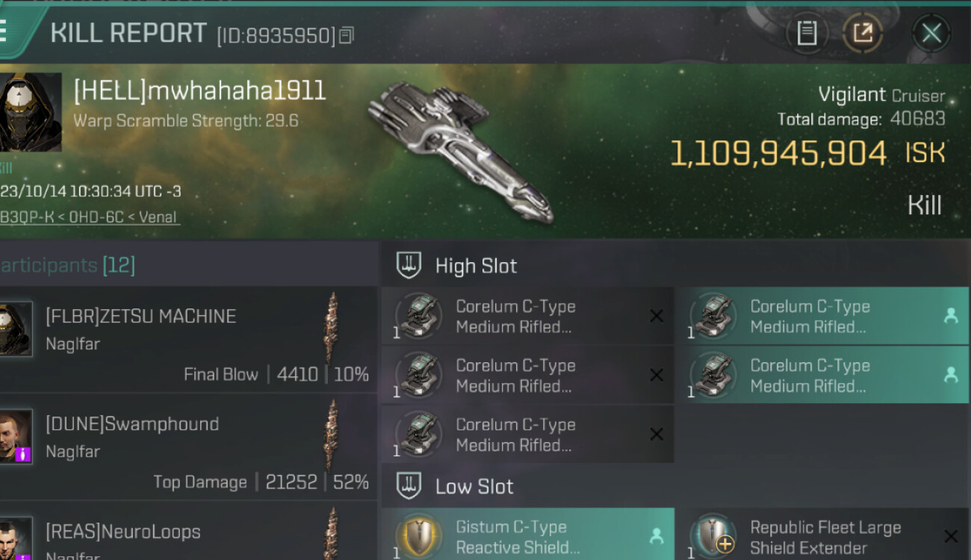Screen dimensions: 971x560
Task: Click the High Slot section icon
Action: click(x=409, y=266)
